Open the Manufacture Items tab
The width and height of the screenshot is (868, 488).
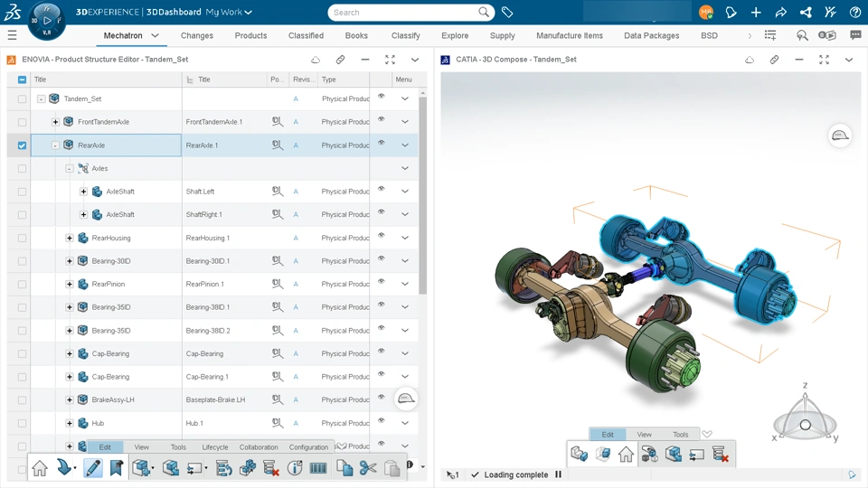570,35
